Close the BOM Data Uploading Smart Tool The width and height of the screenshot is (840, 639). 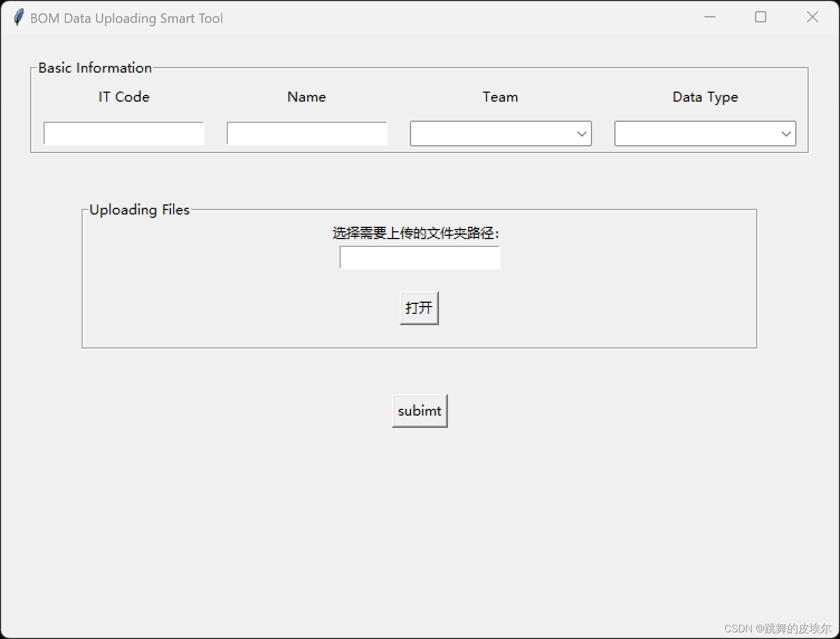click(x=813, y=17)
